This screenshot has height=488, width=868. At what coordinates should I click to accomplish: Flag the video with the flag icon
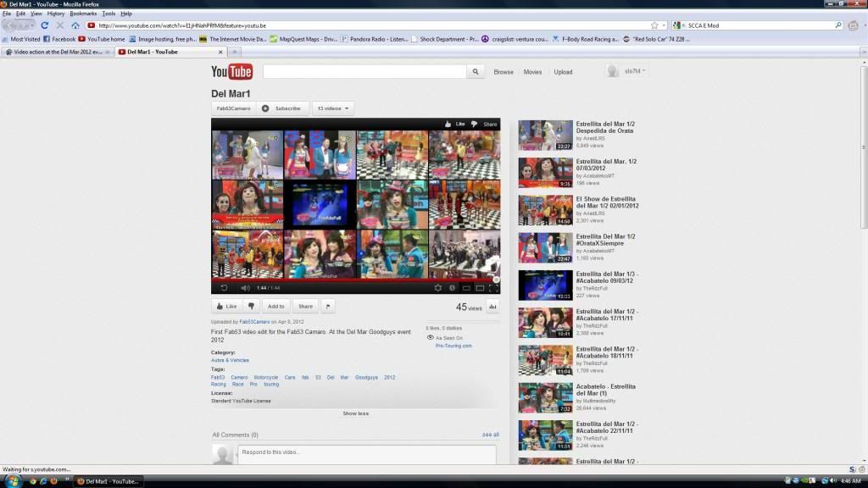coord(328,307)
